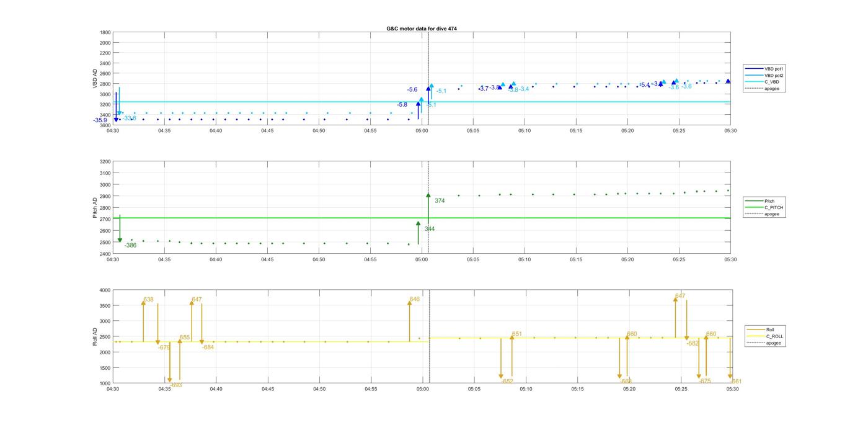Click the 'Roll AD' y-axis label

point(95,336)
